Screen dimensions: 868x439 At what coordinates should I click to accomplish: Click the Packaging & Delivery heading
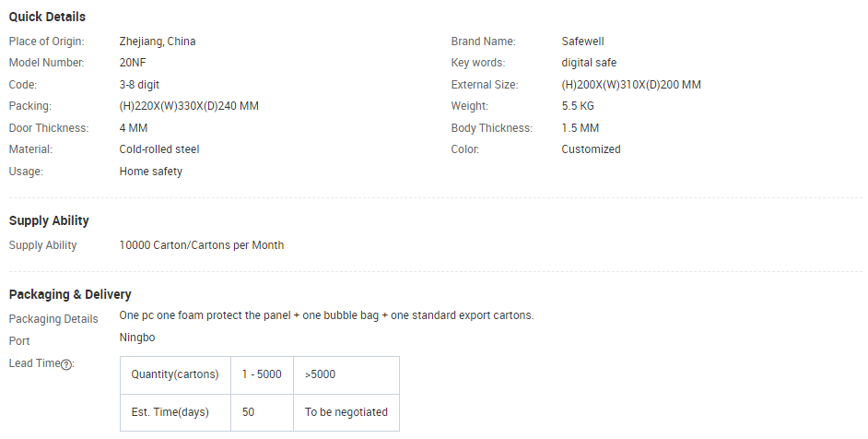(70, 294)
